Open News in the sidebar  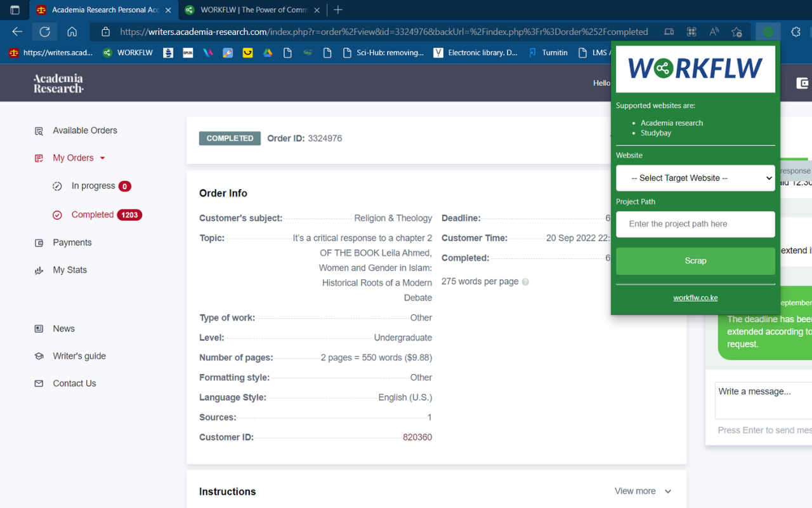click(x=63, y=328)
